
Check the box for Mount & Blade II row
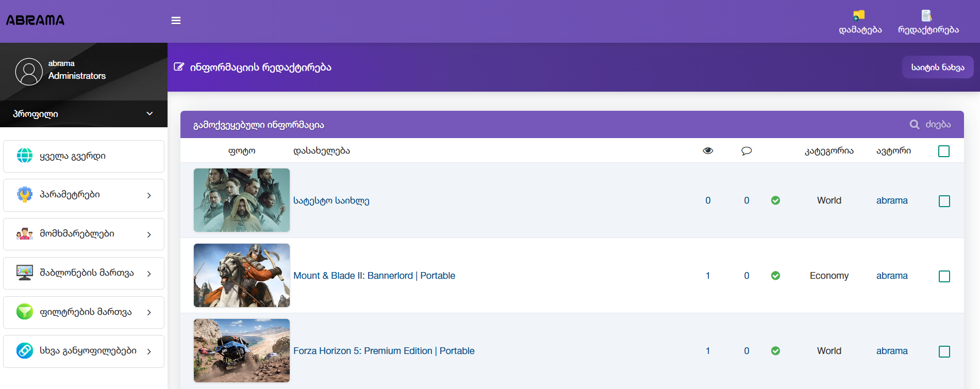pos(944,276)
